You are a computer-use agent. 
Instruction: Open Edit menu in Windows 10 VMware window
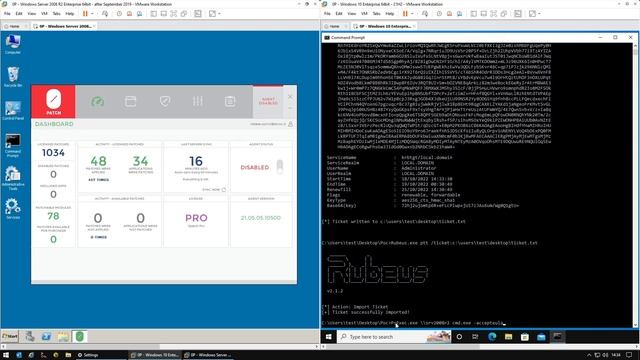click(339, 13)
